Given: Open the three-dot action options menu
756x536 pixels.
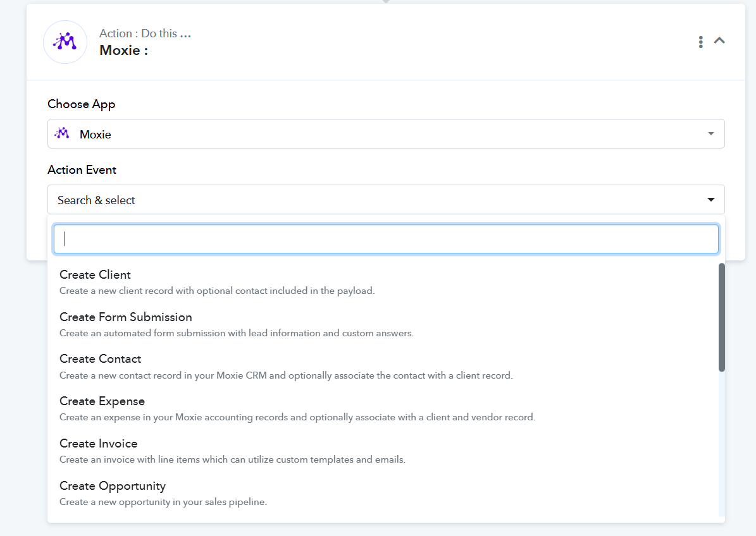Looking at the screenshot, I should click(x=700, y=42).
